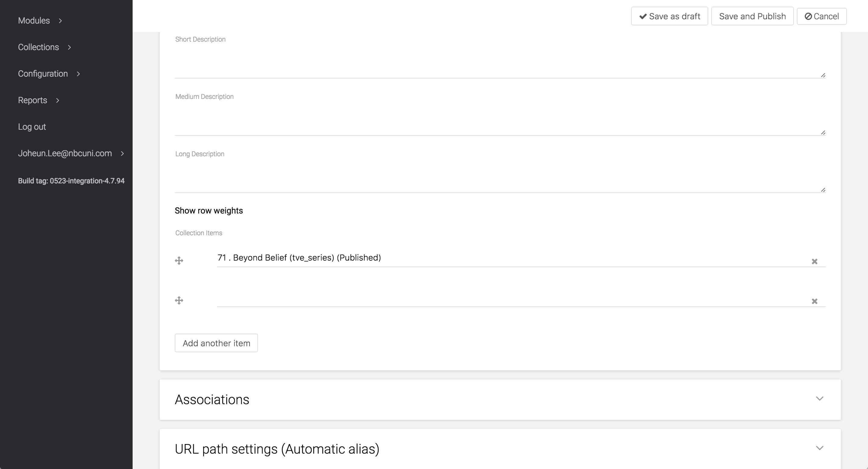Click Medium Description resize grip
Image resolution: width=868 pixels, height=469 pixels.
(x=823, y=132)
